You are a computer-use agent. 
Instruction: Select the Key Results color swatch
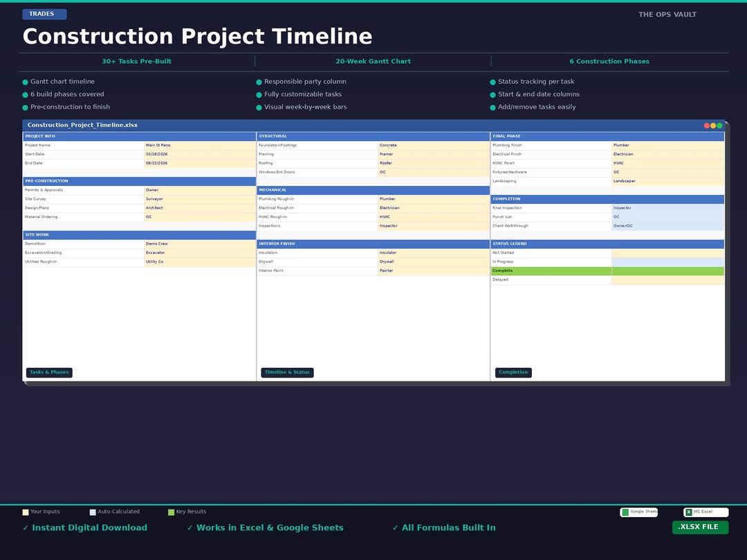171,512
